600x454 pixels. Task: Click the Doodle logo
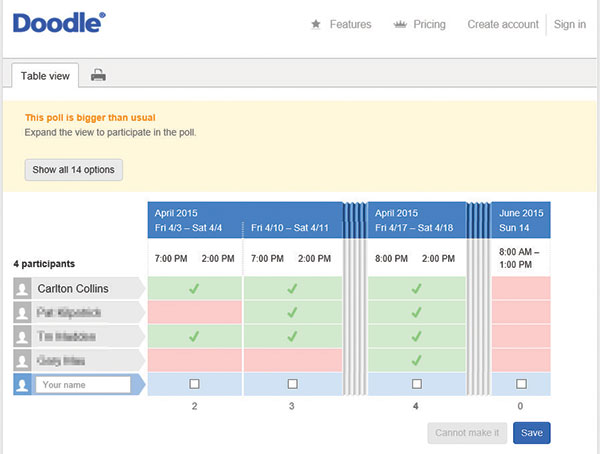pos(60,24)
